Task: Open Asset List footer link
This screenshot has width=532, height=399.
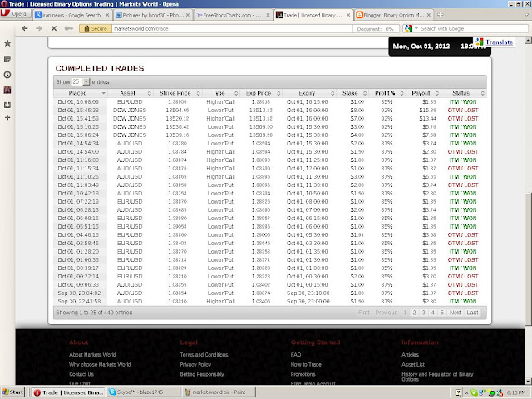Action: [413, 364]
